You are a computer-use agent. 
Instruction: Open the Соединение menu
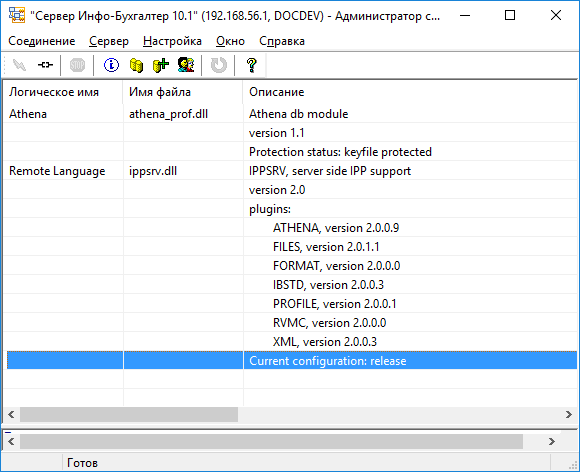point(41,41)
